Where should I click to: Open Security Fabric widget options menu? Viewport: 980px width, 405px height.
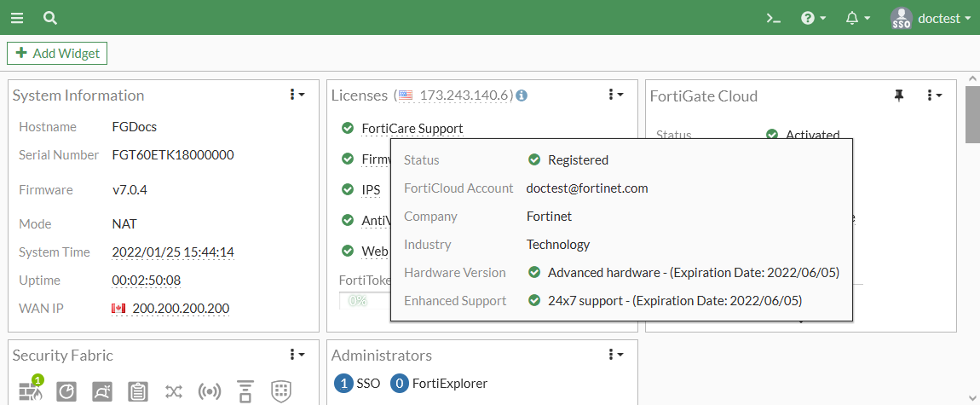pyautogui.click(x=297, y=355)
